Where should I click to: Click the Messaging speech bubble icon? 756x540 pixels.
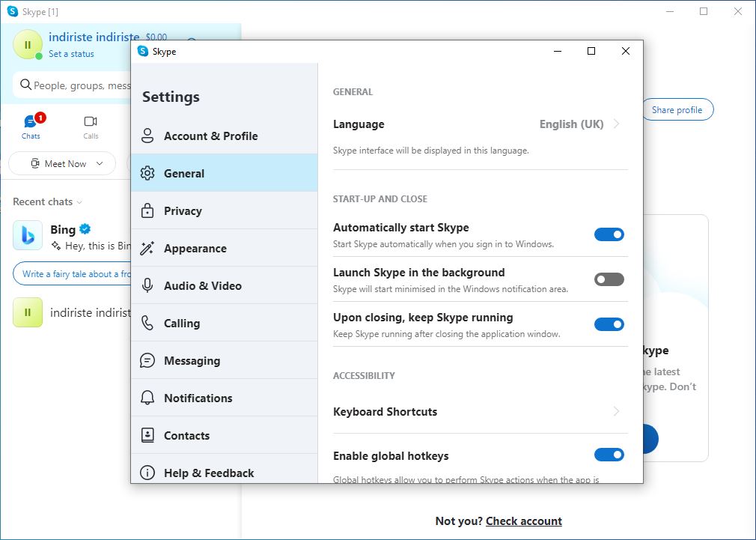tap(147, 360)
